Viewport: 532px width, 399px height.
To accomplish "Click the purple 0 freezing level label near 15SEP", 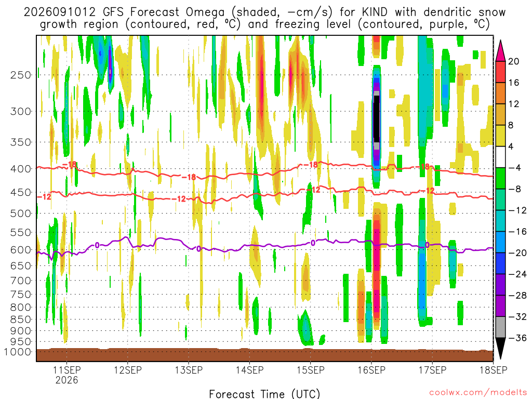I will 313,243.
